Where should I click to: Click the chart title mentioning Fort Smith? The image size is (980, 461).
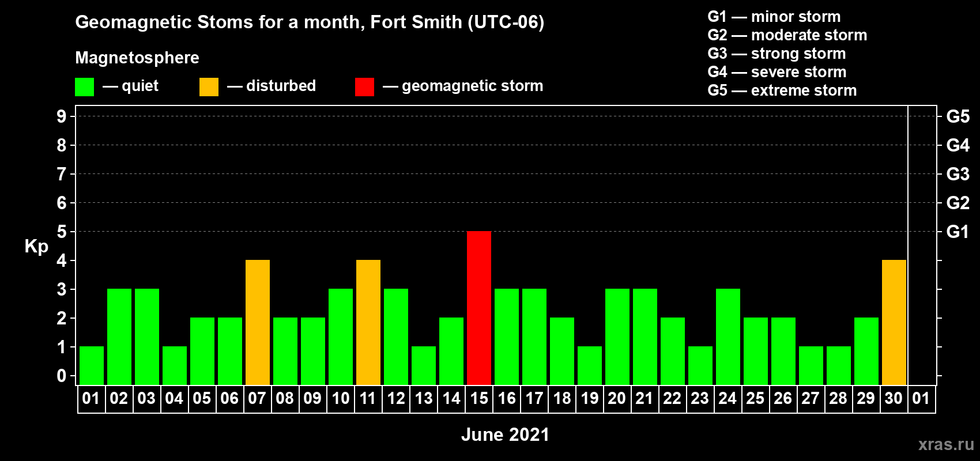(310, 22)
